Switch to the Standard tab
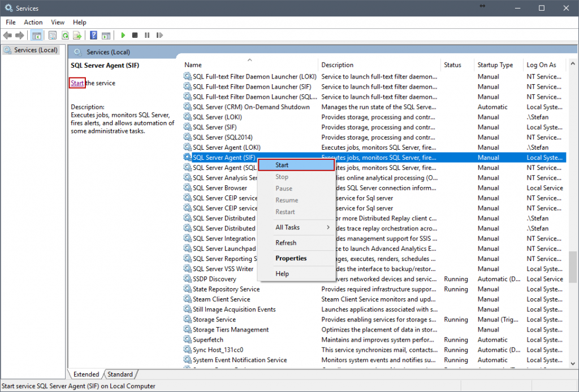The height and width of the screenshot is (392, 579). (120, 374)
